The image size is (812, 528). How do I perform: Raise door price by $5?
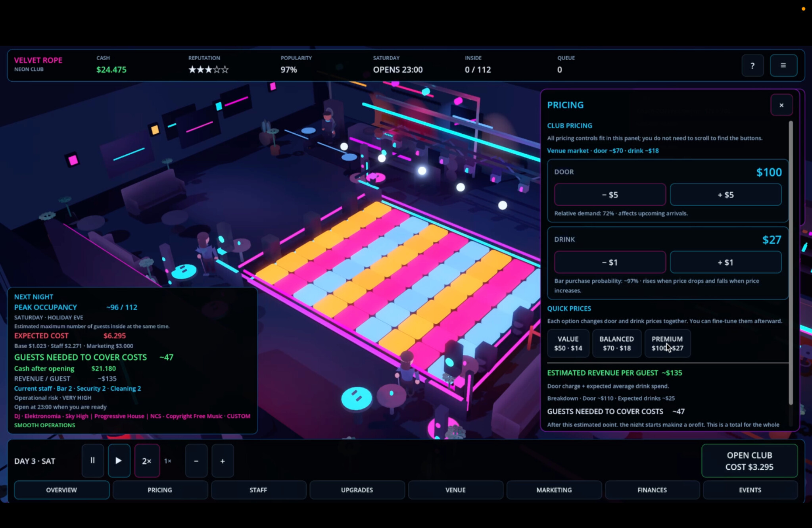[726, 194]
